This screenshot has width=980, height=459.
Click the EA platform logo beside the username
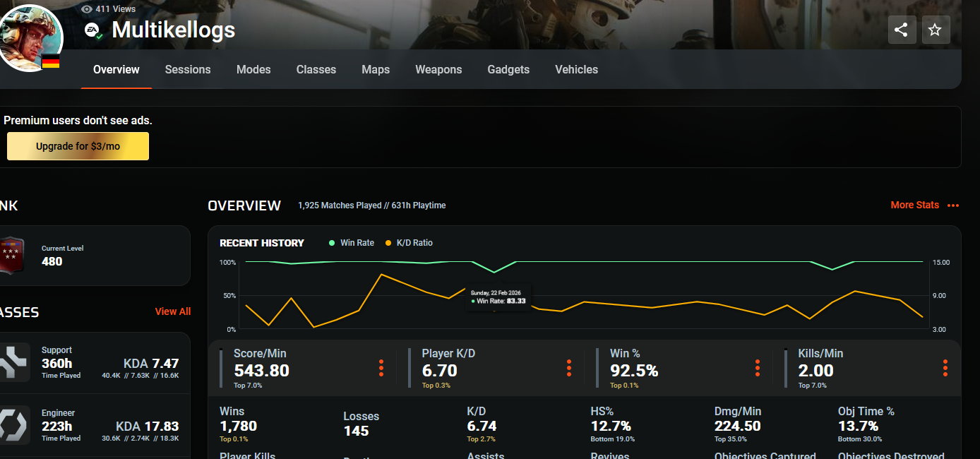point(92,30)
